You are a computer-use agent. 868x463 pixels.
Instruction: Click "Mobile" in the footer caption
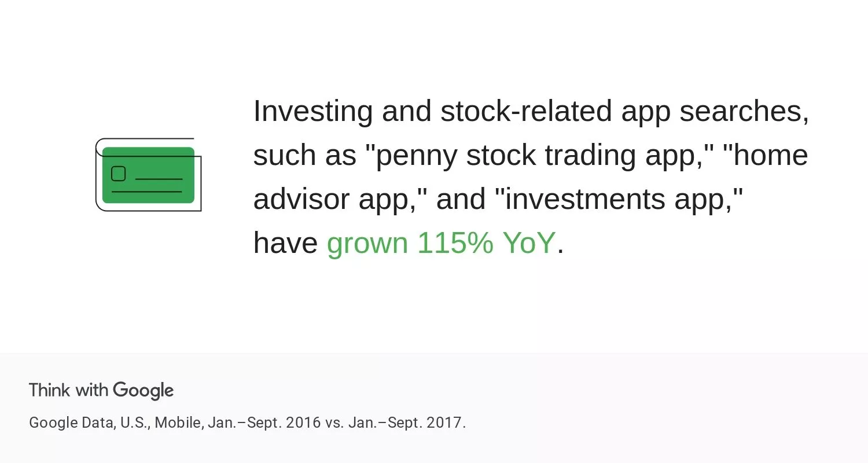(179, 422)
